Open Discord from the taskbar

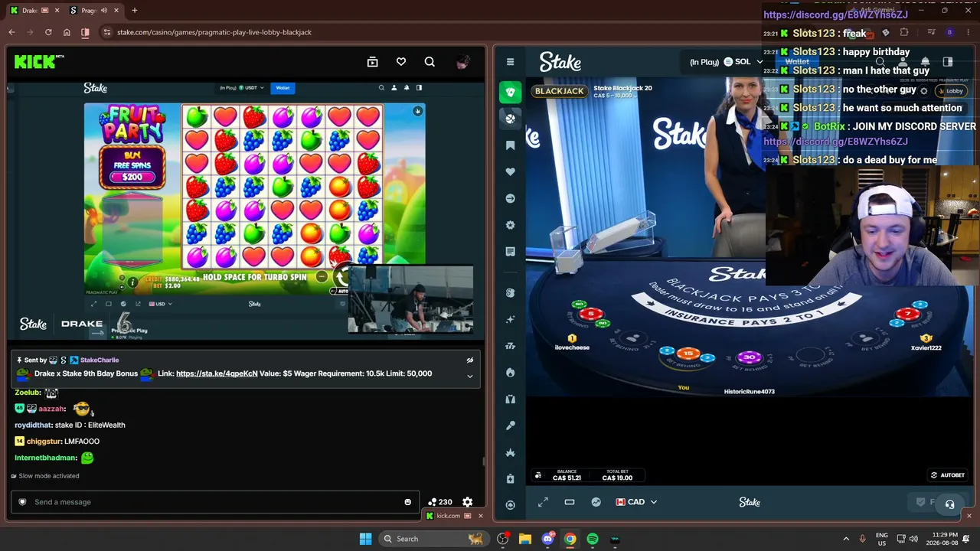click(547, 539)
